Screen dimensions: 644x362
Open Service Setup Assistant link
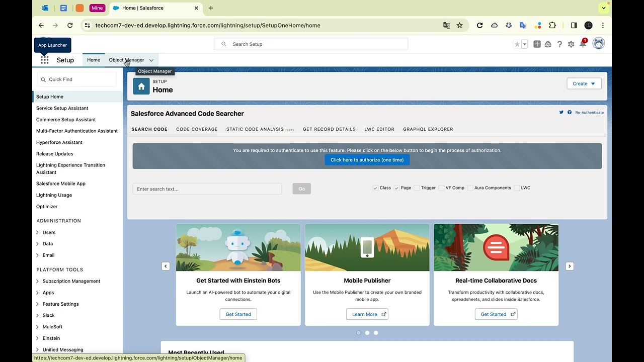(x=62, y=108)
